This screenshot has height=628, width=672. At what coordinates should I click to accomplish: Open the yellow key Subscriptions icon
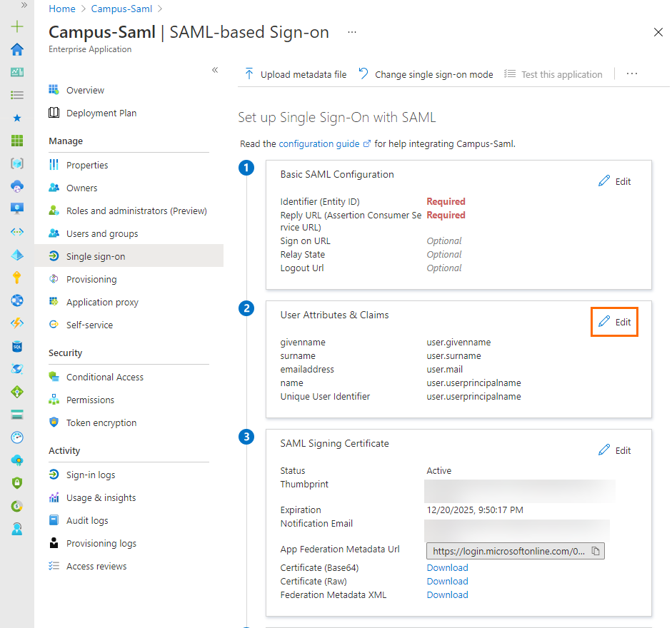tap(17, 278)
